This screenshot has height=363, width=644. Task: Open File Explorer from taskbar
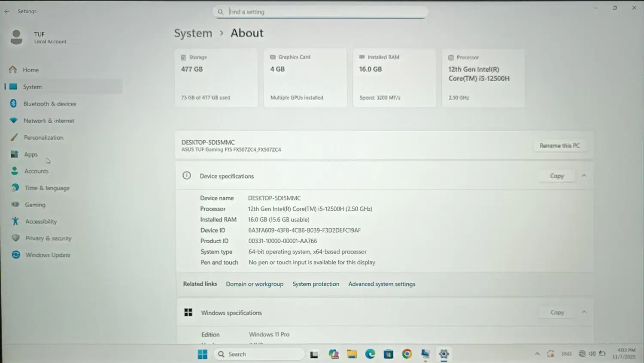(352, 354)
